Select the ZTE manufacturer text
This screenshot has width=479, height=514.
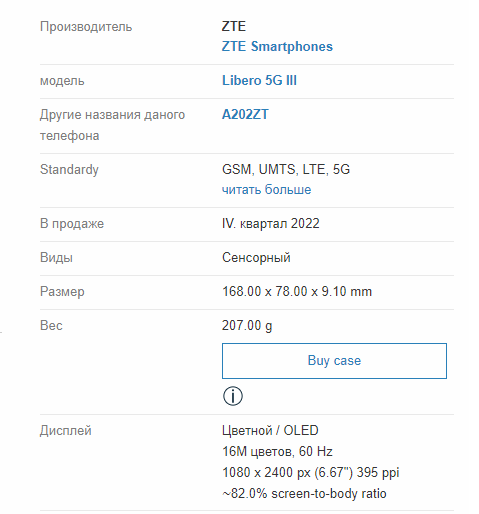tap(234, 26)
